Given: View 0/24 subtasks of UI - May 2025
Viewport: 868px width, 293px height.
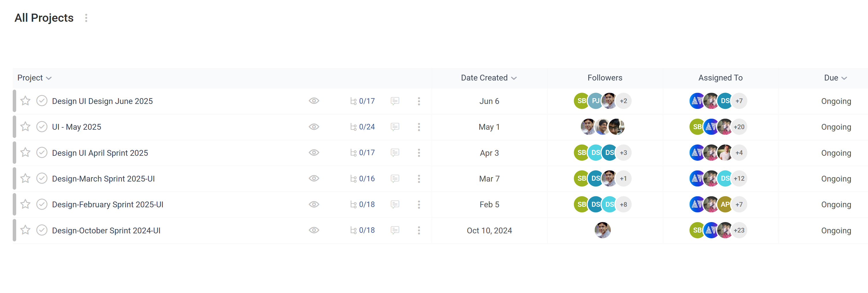Looking at the screenshot, I should point(362,127).
